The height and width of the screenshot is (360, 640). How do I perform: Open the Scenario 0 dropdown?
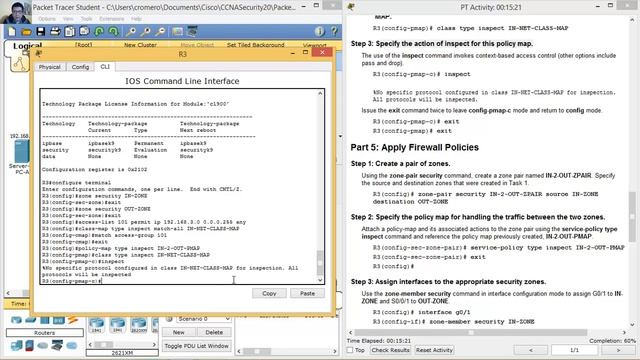coord(204,319)
